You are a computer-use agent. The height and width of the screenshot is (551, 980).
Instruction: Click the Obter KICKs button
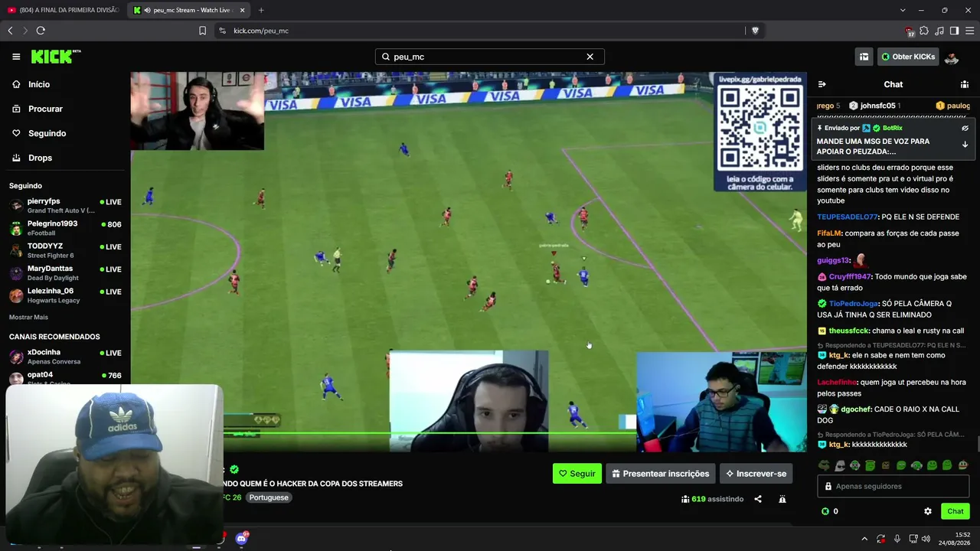(x=908, y=57)
